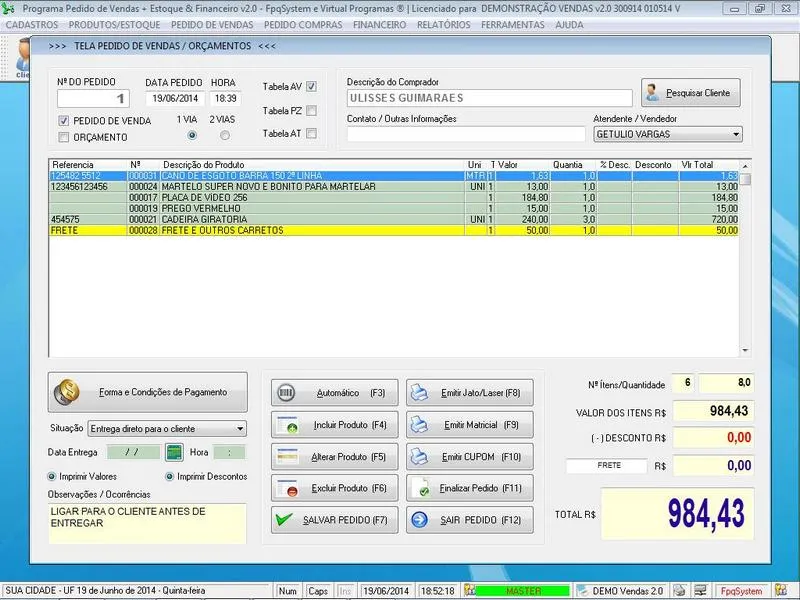
Task: Click the coin icon for Forma e Condições de Pagamento
Action: tap(67, 392)
